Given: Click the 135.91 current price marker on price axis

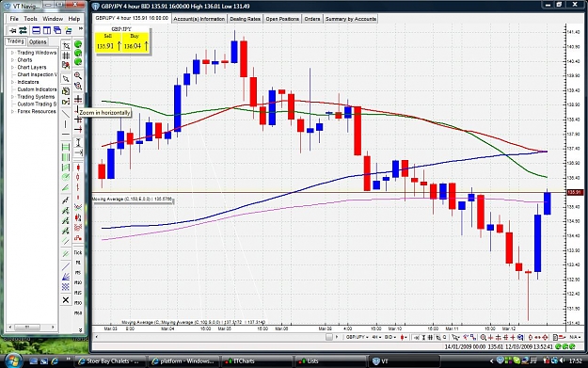Looking at the screenshot, I should pos(574,192).
